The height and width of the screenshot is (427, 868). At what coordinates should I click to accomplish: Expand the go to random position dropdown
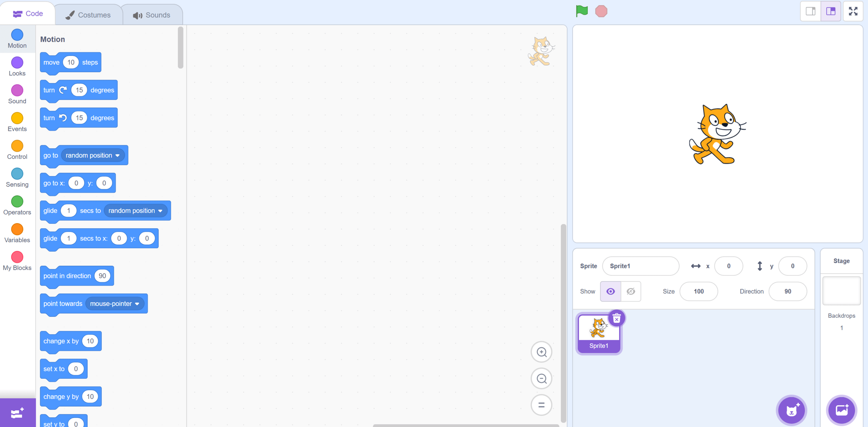(x=117, y=156)
